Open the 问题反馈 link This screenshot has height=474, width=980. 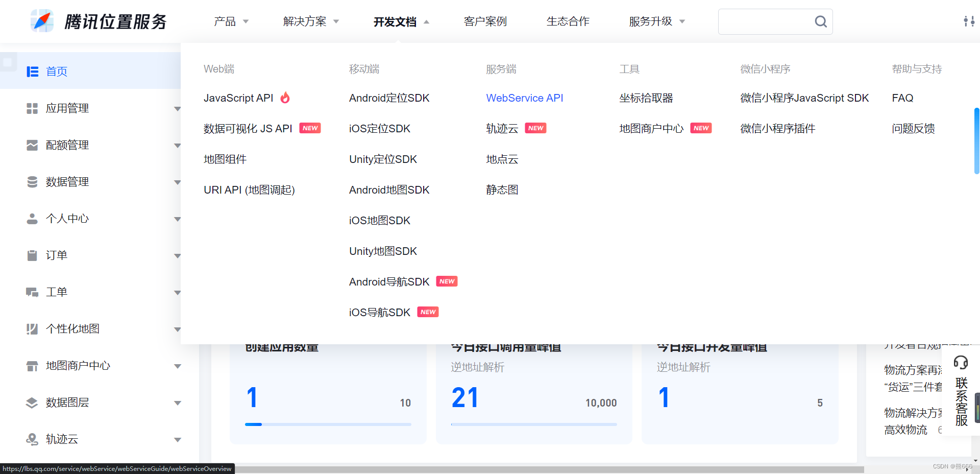click(914, 129)
